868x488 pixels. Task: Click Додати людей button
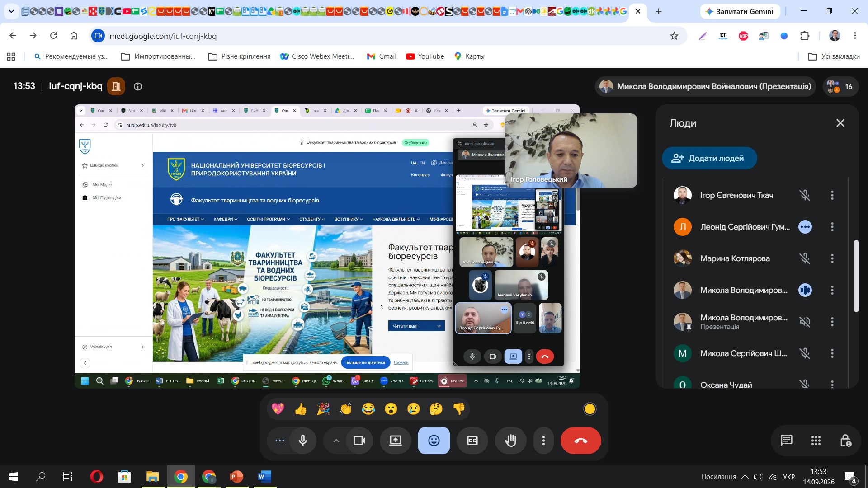pyautogui.click(x=709, y=158)
